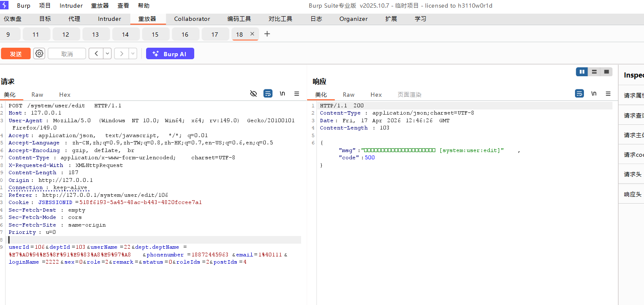Toggle word wrap icon in response panel
644x305 pixels.
(579, 94)
